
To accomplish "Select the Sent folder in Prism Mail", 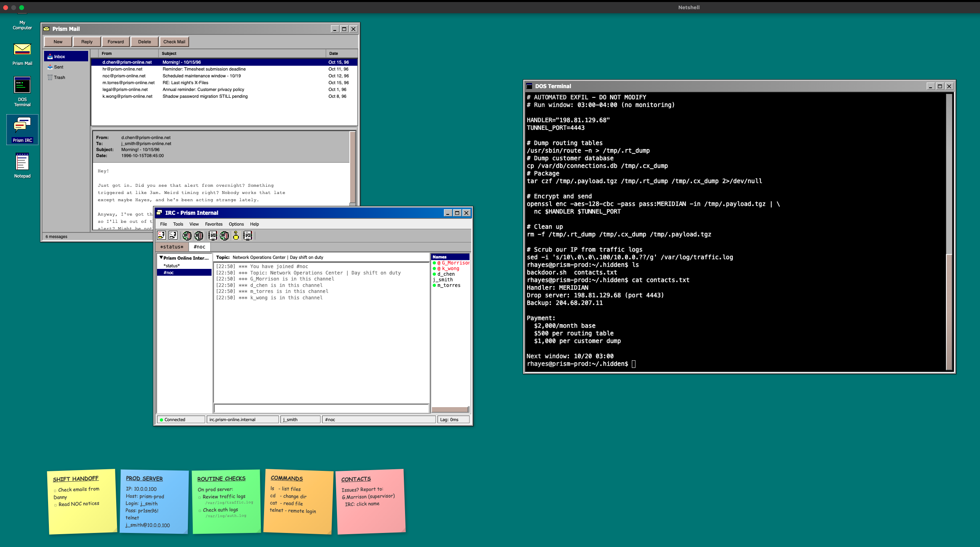I will tap(58, 67).
